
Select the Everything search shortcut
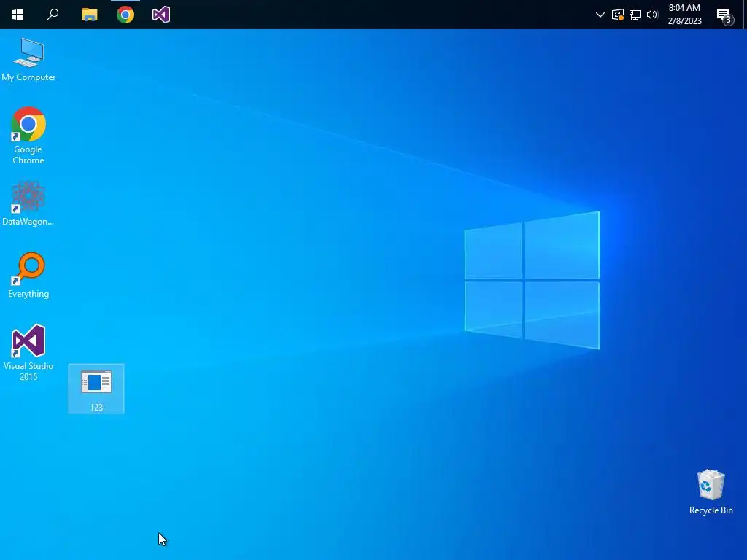point(28,275)
